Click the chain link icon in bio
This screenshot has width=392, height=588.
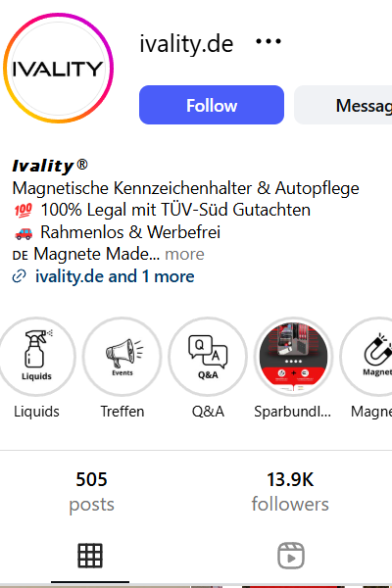pos(20,276)
